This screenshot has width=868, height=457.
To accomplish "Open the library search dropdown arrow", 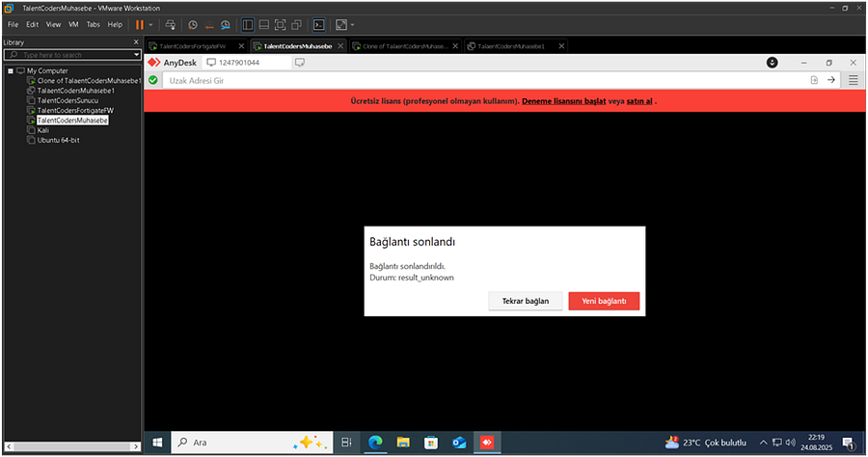I will coord(136,55).
